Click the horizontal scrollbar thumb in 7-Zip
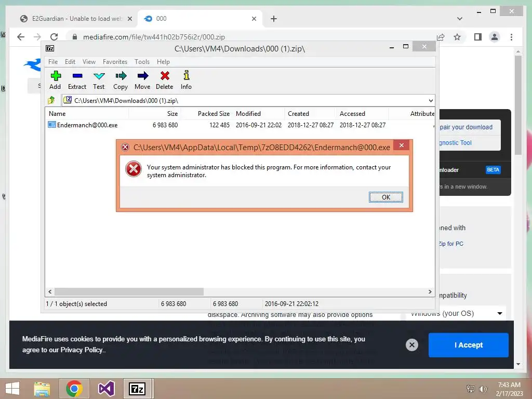This screenshot has width=532, height=399. [129, 292]
